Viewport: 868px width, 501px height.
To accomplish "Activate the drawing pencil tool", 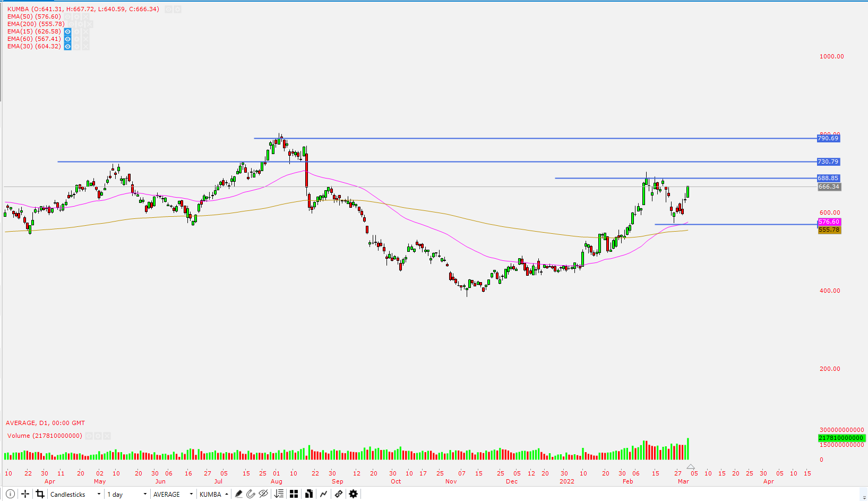I will click(x=238, y=494).
